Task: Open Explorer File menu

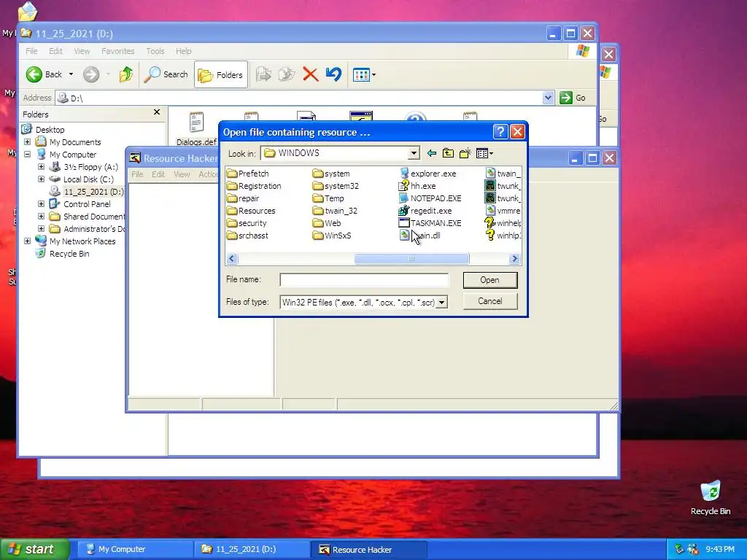Action: 31,51
